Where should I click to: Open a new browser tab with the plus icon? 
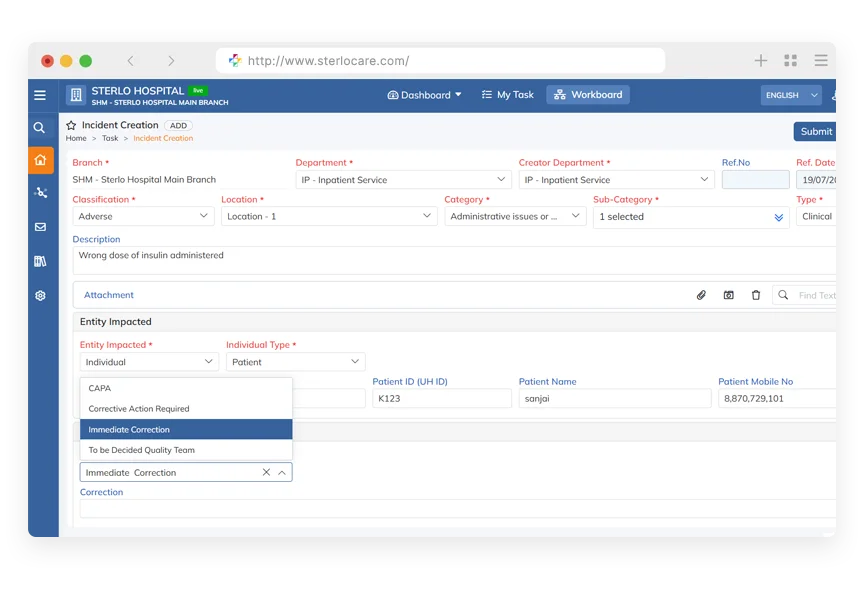pyautogui.click(x=761, y=60)
